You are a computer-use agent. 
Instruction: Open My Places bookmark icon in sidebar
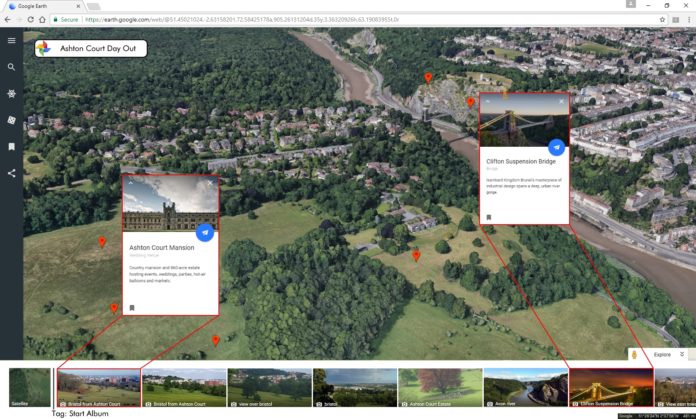click(x=11, y=146)
